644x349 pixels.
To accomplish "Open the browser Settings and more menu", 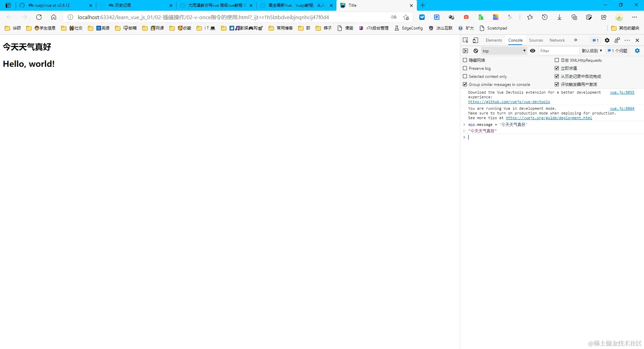I will click(635, 17).
